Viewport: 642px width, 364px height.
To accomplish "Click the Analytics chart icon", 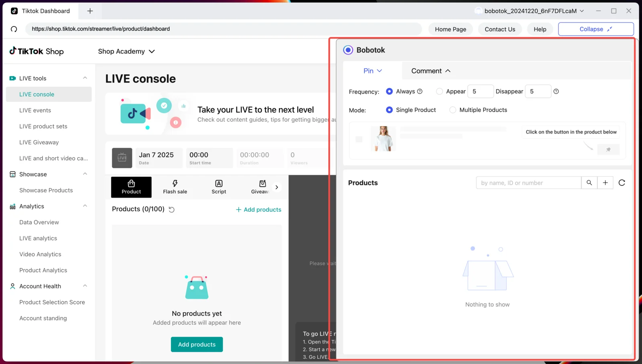I will coord(12,206).
